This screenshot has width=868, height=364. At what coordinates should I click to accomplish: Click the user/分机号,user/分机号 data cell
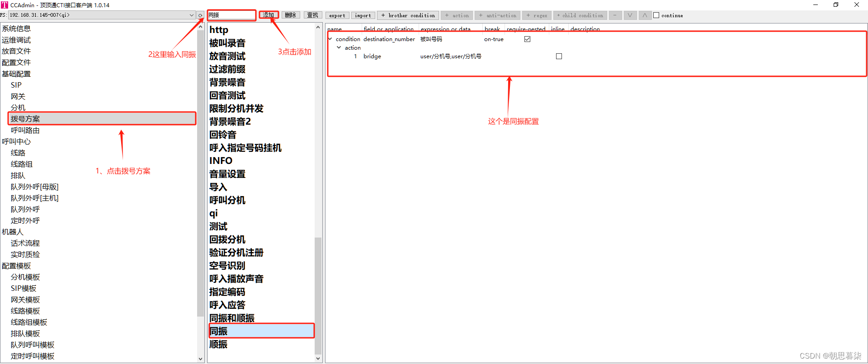(451, 56)
